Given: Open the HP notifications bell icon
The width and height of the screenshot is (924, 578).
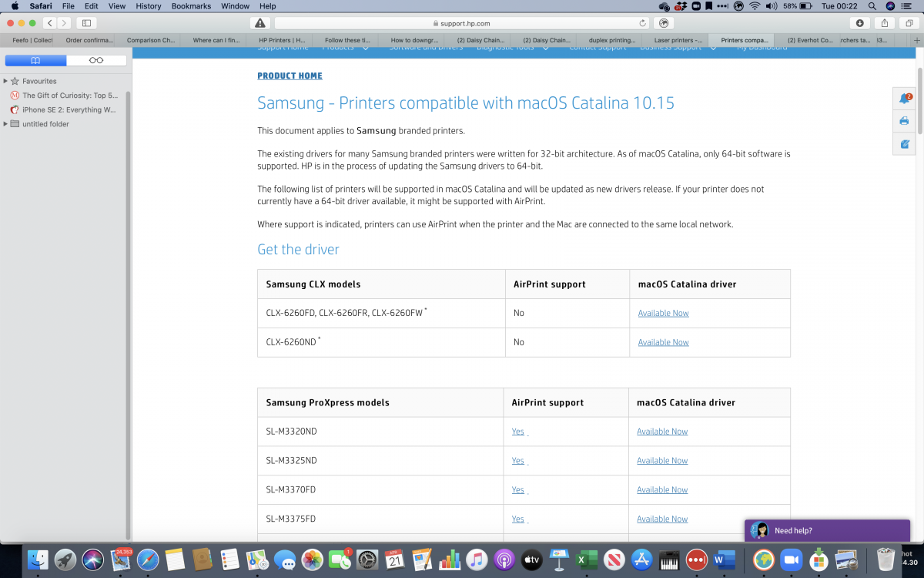Looking at the screenshot, I should pyautogui.click(x=904, y=99).
